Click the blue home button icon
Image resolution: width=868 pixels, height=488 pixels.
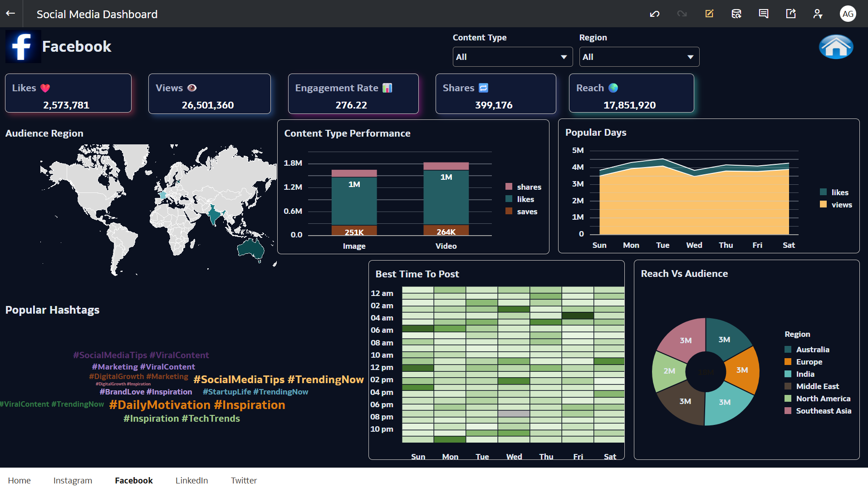pos(836,47)
